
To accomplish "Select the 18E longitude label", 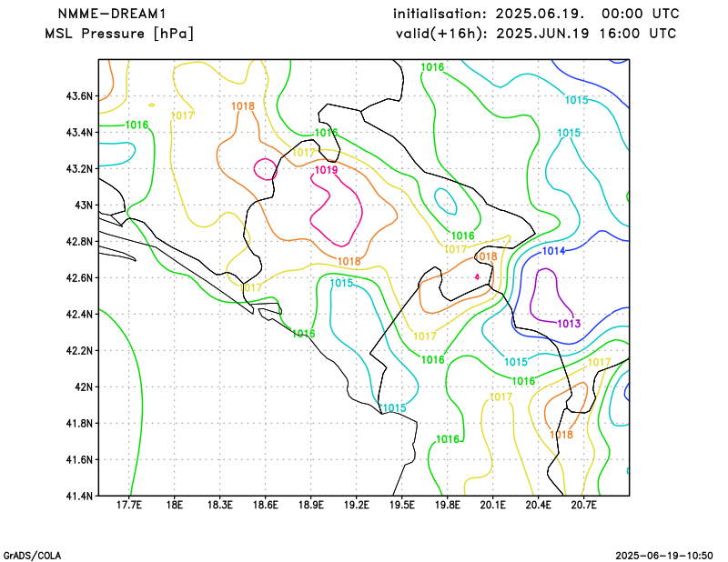I will pyautogui.click(x=174, y=505).
